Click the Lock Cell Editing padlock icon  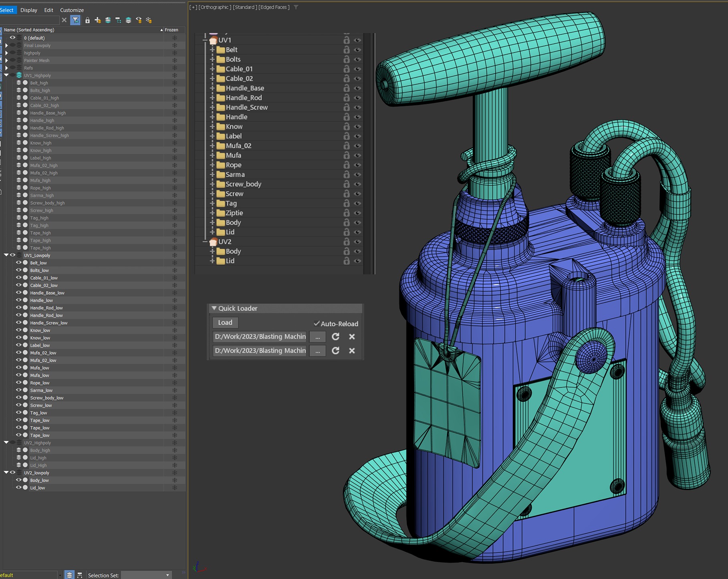(x=87, y=20)
